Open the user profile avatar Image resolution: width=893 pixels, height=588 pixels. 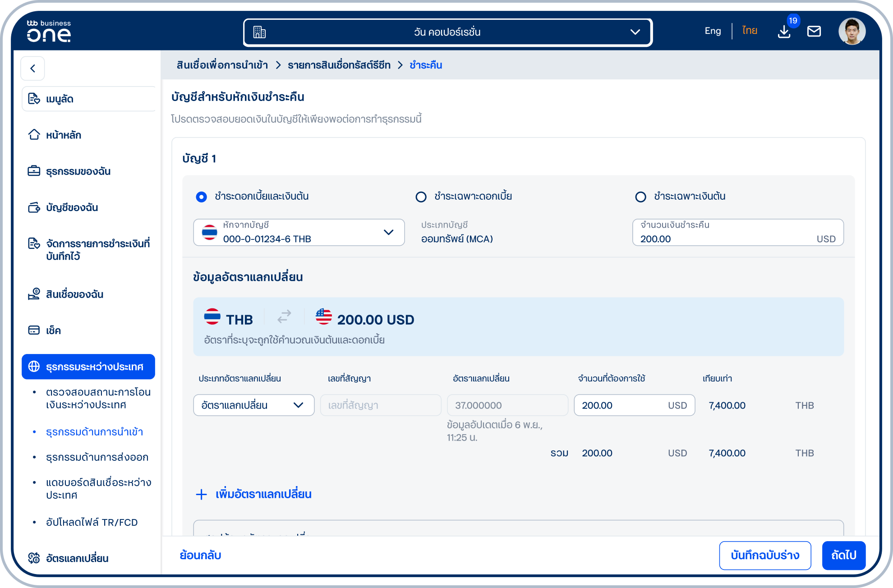[852, 32]
